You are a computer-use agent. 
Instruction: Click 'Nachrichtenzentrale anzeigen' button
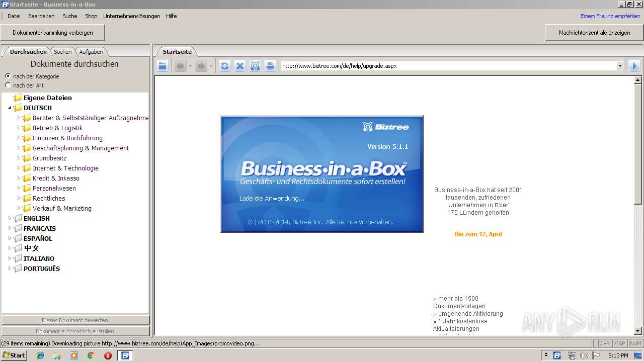tap(594, 33)
